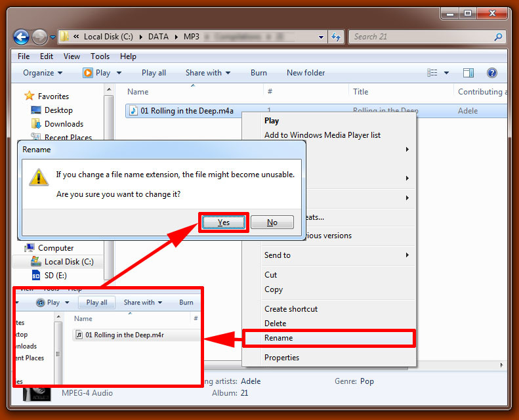Viewport: 519px width, 420px height.
Task: Choose Copy in context menu
Action: [x=274, y=289]
